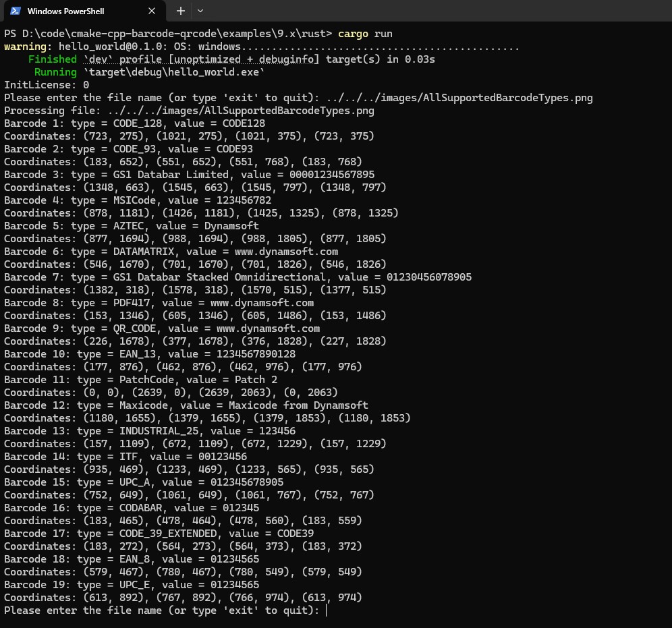The width and height of the screenshot is (672, 628).
Task: Close the Windows PowerShell tab
Action: [x=152, y=11]
